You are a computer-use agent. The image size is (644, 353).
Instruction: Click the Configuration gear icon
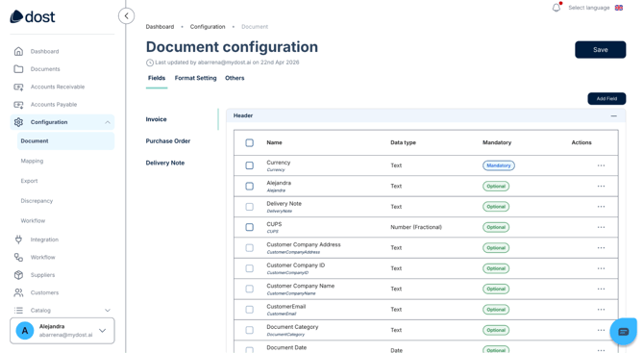click(18, 122)
